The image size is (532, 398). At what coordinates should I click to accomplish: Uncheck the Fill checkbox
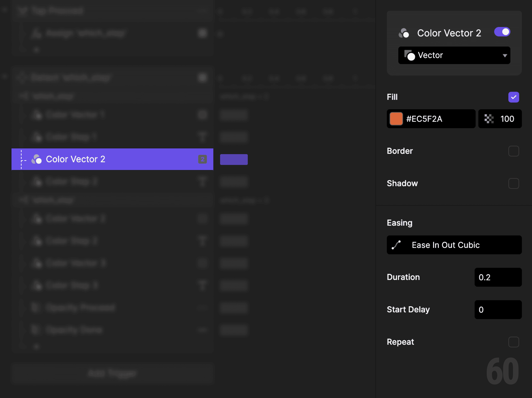(514, 97)
